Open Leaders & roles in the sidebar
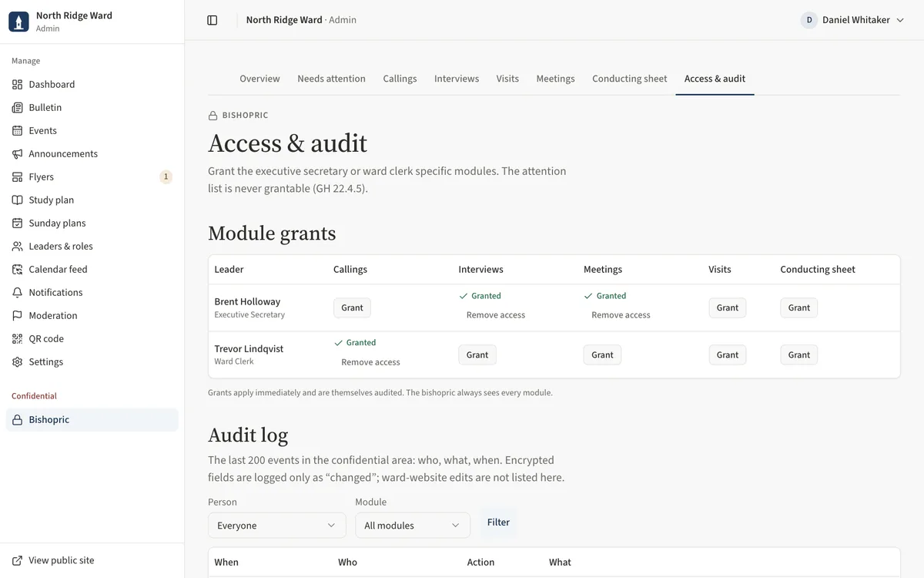This screenshot has height=578, width=924. point(92,246)
